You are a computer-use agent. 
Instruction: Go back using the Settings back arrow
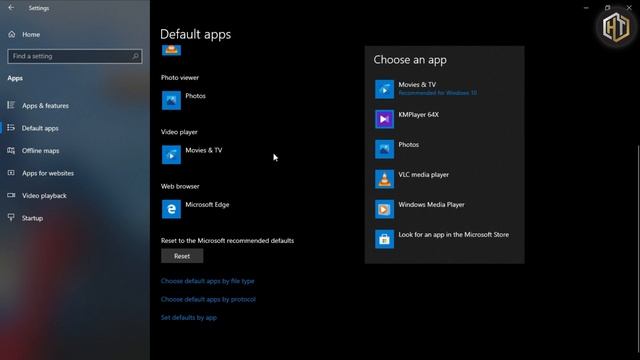tap(11, 8)
